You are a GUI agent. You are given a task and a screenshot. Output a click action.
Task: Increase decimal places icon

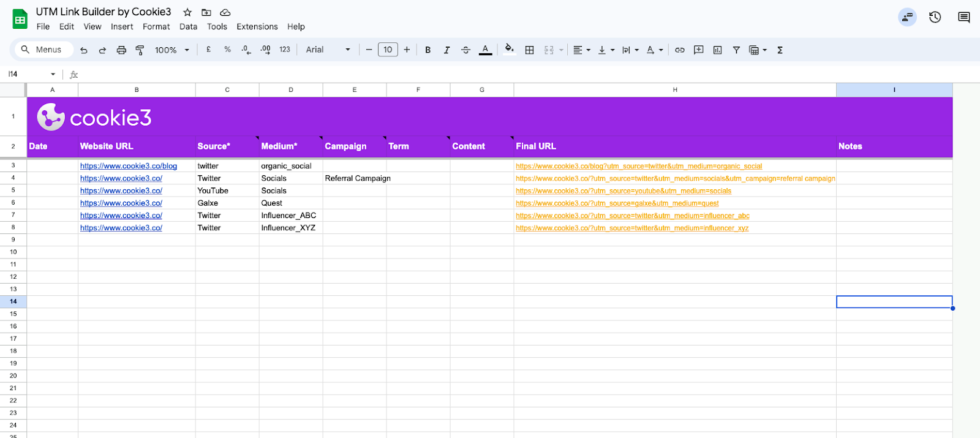click(x=265, y=50)
